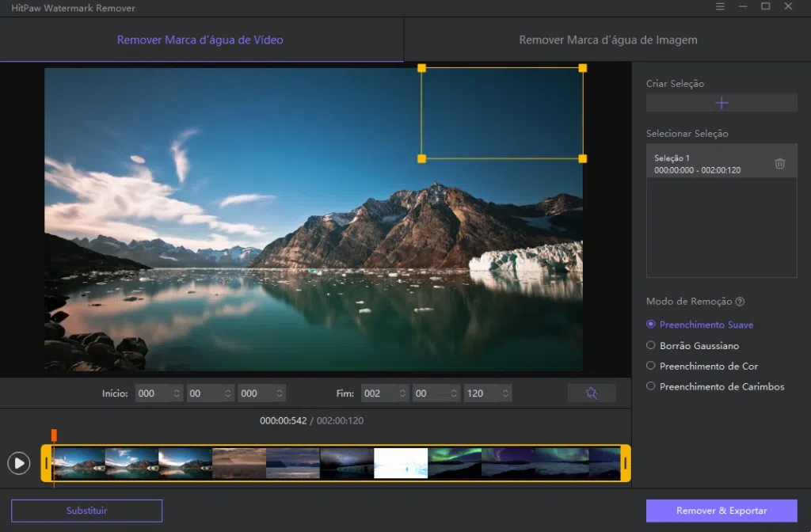
Task: Click top-right handle of yellow selection box
Action: pyautogui.click(x=582, y=68)
